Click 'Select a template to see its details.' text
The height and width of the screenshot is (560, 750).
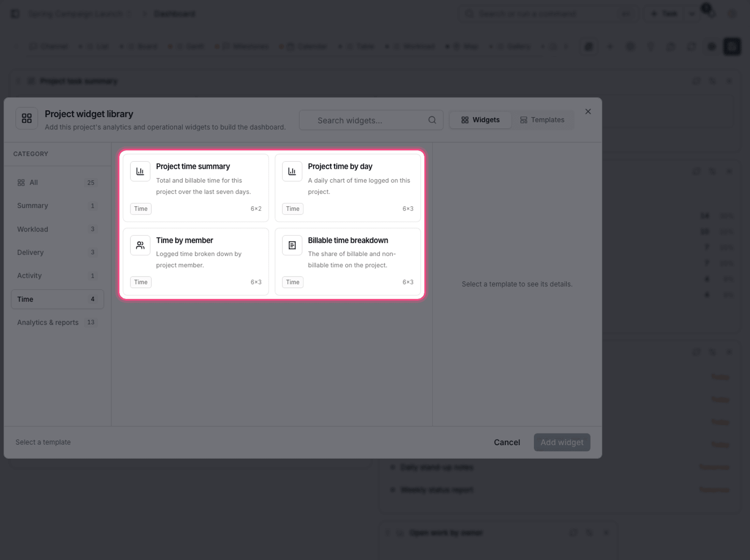tap(517, 284)
